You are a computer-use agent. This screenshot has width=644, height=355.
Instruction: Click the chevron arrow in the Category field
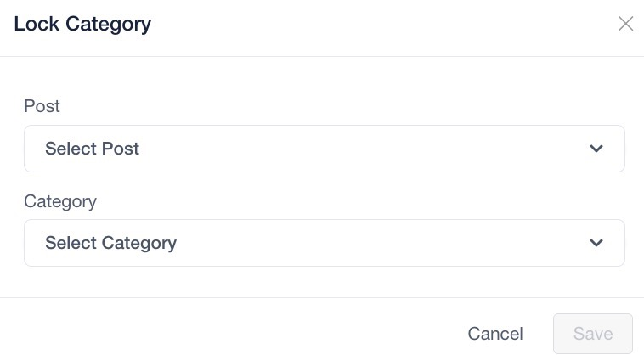pos(596,243)
